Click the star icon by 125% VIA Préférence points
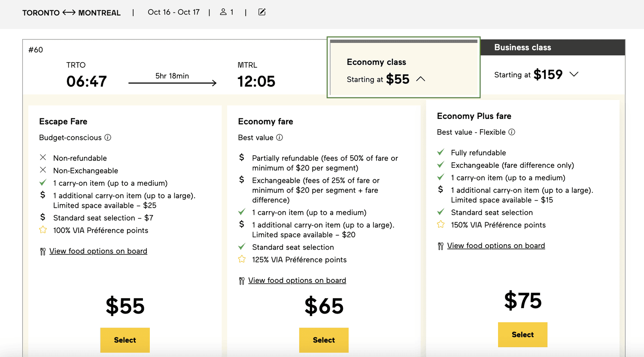 click(x=242, y=259)
